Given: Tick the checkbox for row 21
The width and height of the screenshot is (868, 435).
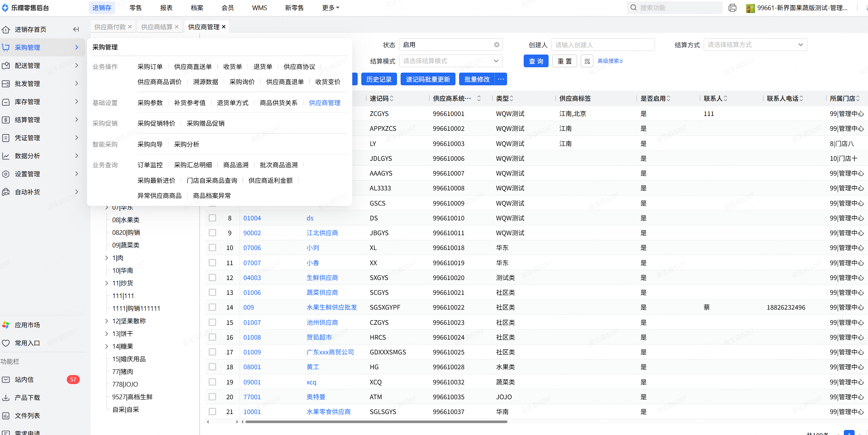Looking at the screenshot, I should [x=212, y=412].
